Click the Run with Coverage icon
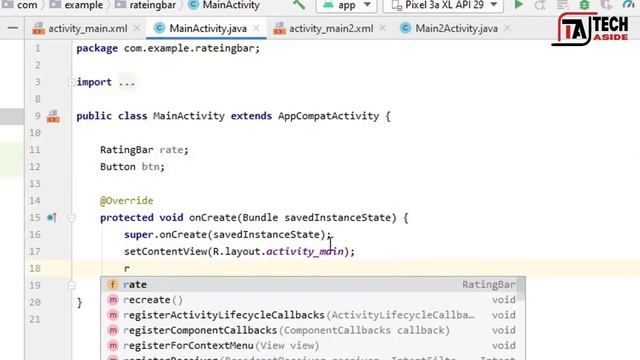This screenshot has width=640, height=360. [x=607, y=5]
